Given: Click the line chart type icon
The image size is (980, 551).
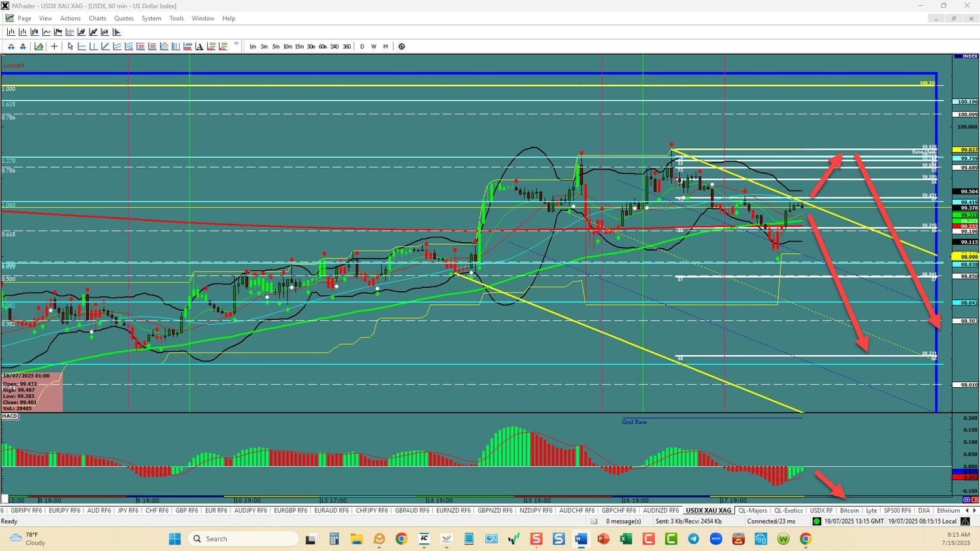Looking at the screenshot, I should click(x=46, y=32).
